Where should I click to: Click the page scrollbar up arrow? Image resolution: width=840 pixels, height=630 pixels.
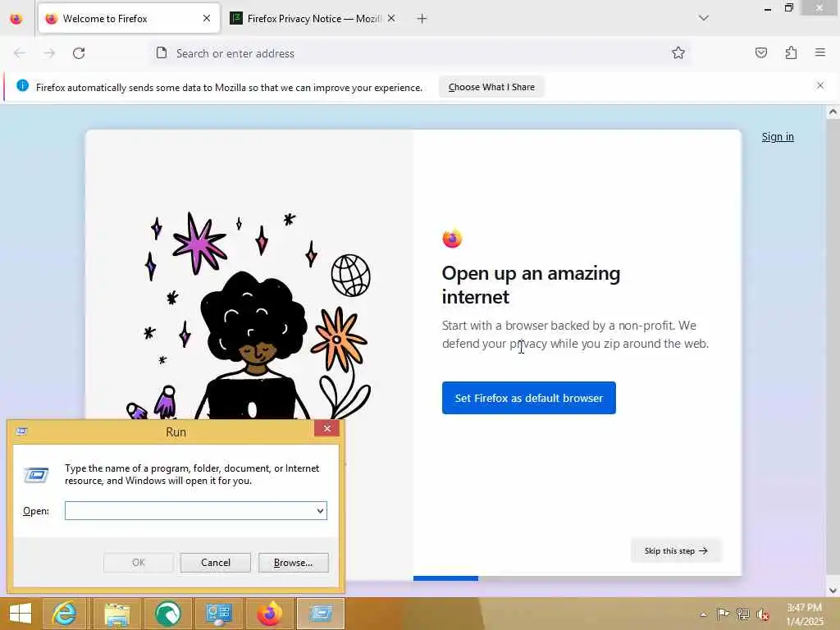[833, 112]
